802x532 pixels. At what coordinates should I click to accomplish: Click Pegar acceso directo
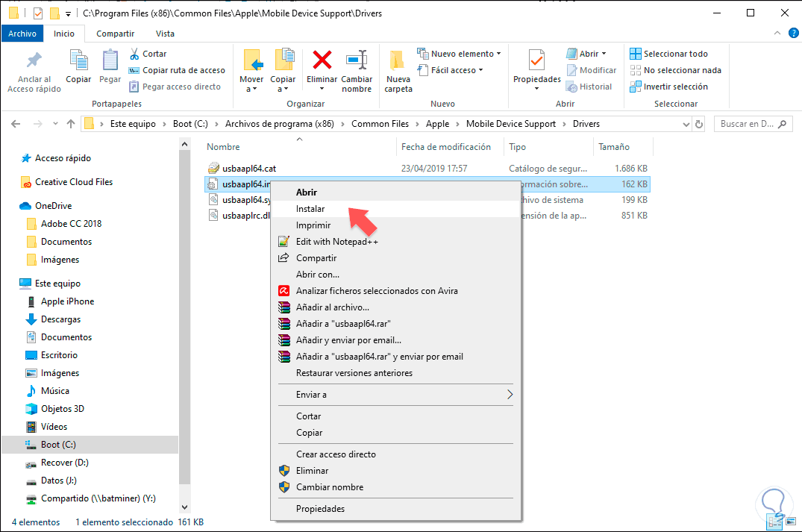click(x=175, y=87)
